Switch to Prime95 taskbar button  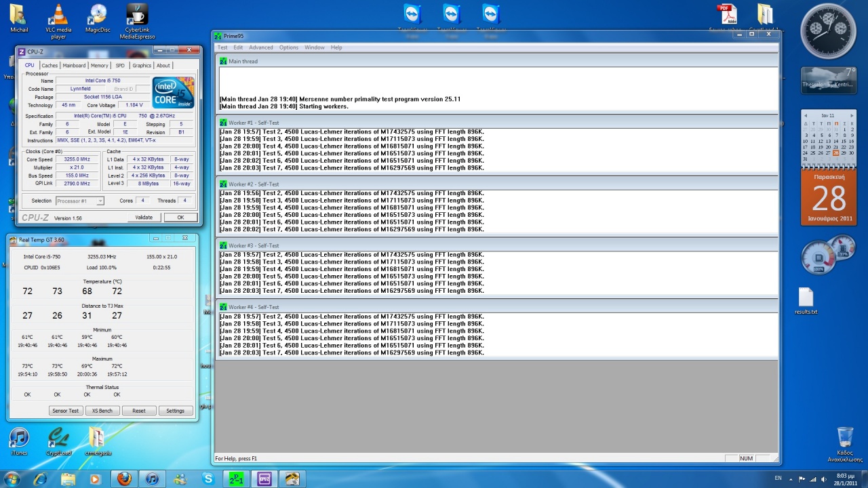pos(236,479)
